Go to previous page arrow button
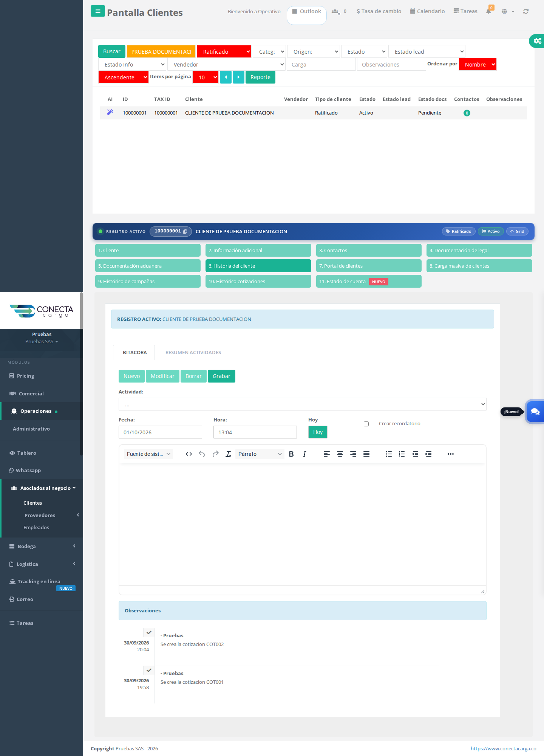Screen dimensions: 544x756 pyautogui.click(x=226, y=77)
